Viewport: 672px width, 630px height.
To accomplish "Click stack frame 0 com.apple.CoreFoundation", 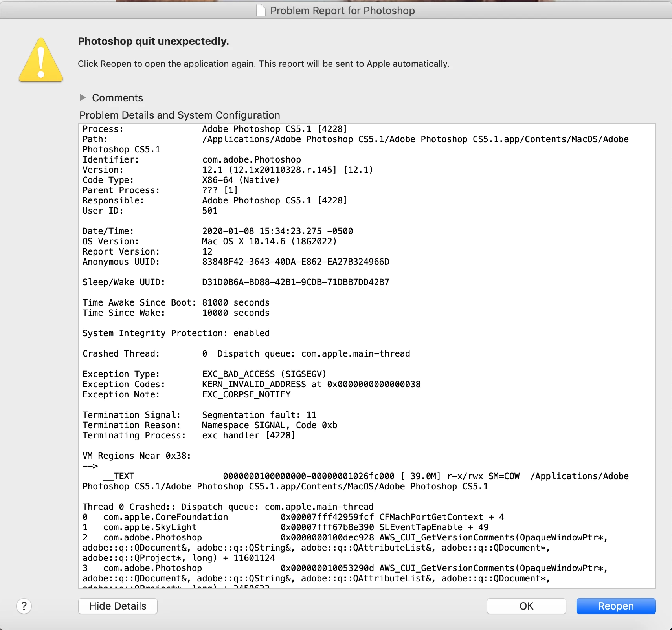I will pyautogui.click(x=293, y=517).
